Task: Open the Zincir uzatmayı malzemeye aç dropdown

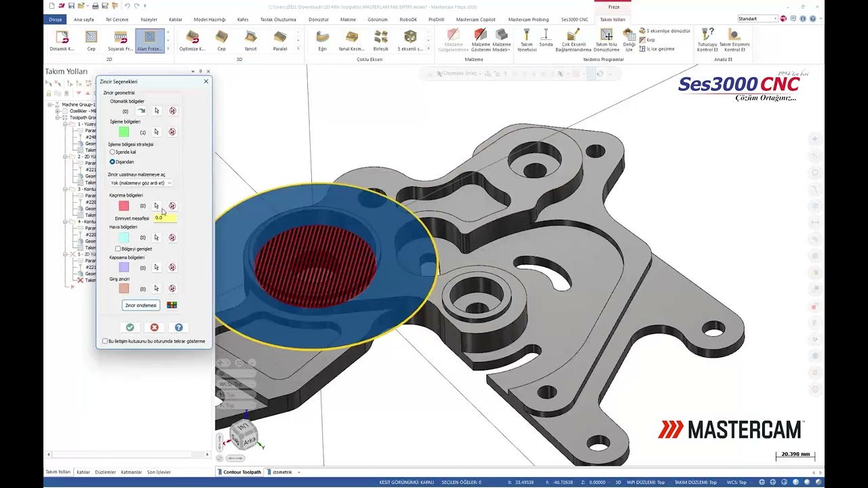Action: pyautogui.click(x=141, y=183)
